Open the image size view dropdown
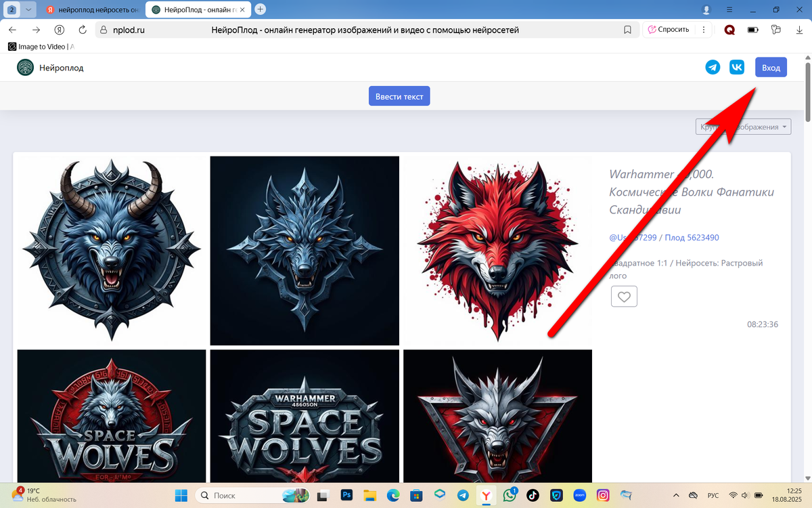 [743, 127]
